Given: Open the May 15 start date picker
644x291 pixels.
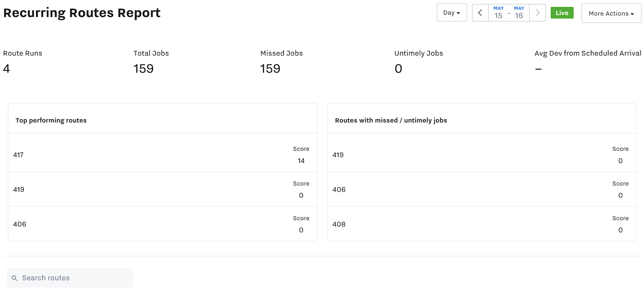Looking at the screenshot, I should (x=498, y=13).
